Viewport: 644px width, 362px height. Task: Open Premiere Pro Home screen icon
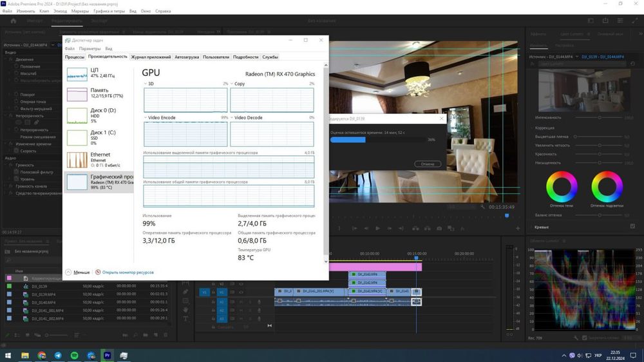[x=13, y=21]
